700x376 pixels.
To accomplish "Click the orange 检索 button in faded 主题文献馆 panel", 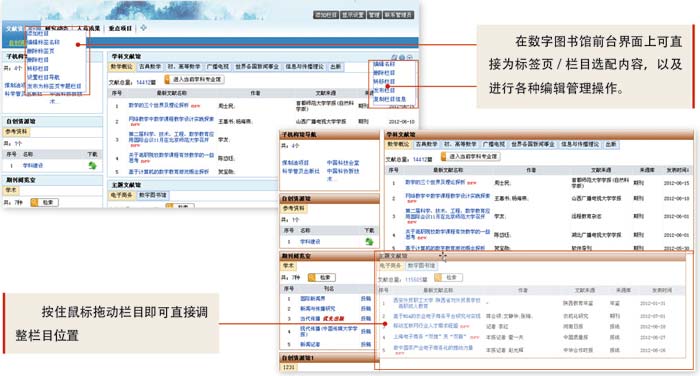I will (448, 277).
